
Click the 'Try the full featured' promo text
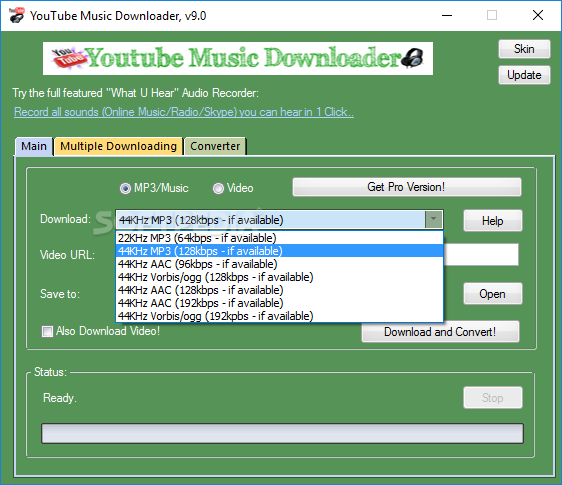[135, 93]
